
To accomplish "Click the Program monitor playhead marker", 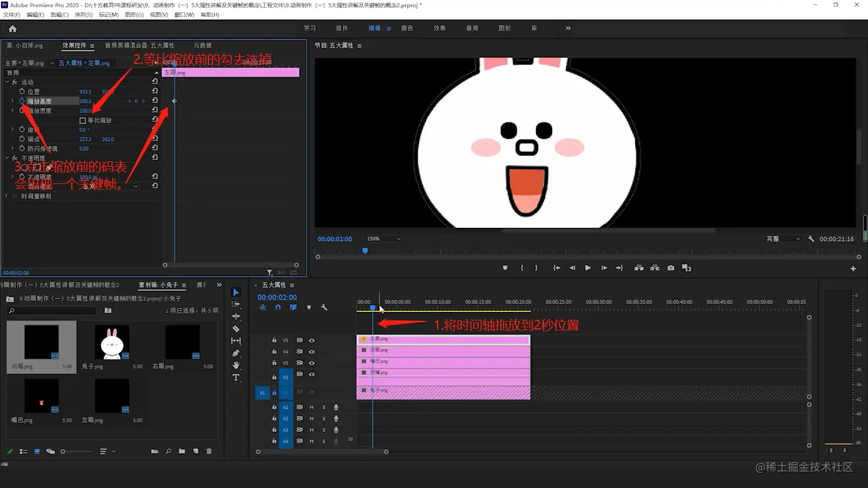I will [x=365, y=250].
